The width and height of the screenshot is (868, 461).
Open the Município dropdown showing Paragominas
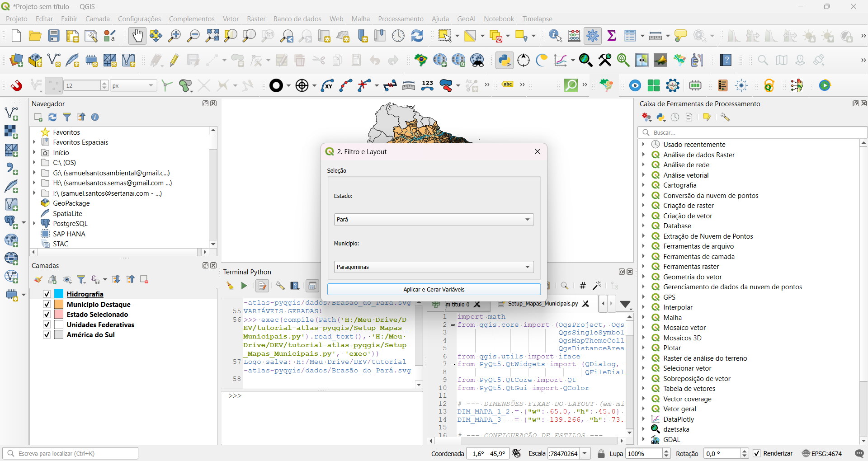434,267
